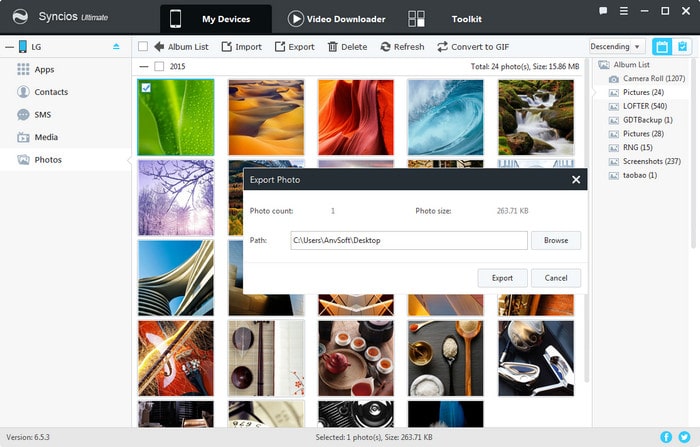Click the export Path input field
This screenshot has height=447, width=700.
[x=408, y=240]
